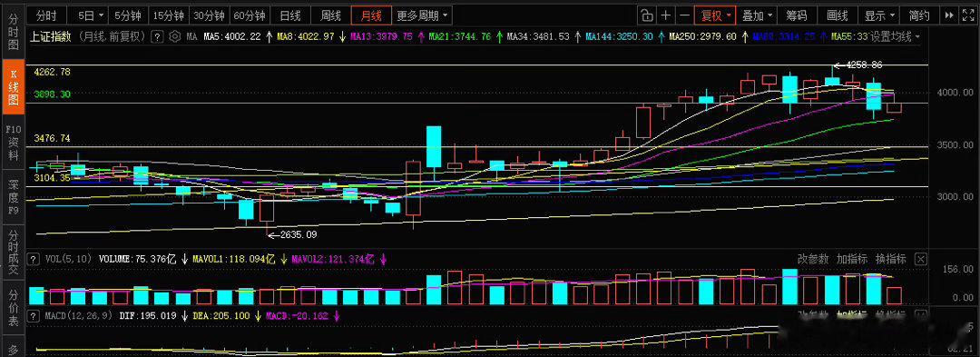The width and height of the screenshot is (980, 357).
Task: Toggle fullscreen with the expand-corners icon
Action: 967,15
